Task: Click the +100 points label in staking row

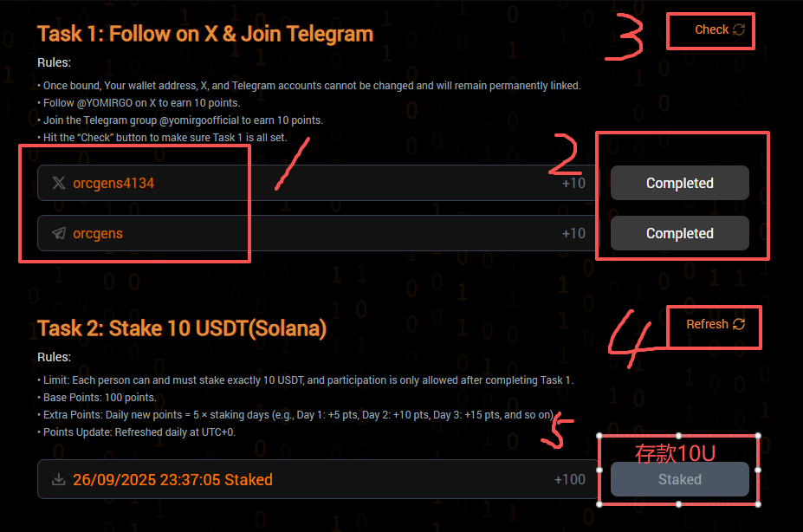Action: 569,479
